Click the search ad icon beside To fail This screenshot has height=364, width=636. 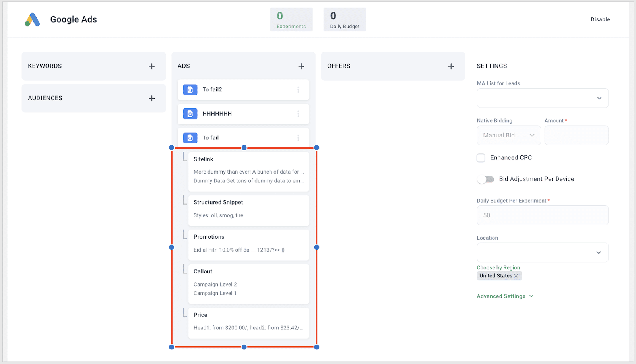[x=190, y=138]
